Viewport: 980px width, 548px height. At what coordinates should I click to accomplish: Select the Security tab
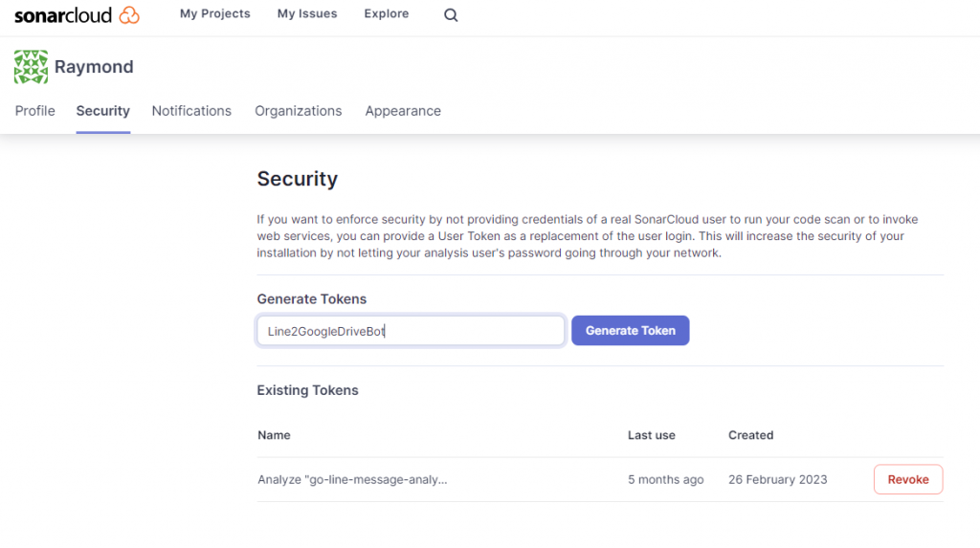tap(103, 111)
